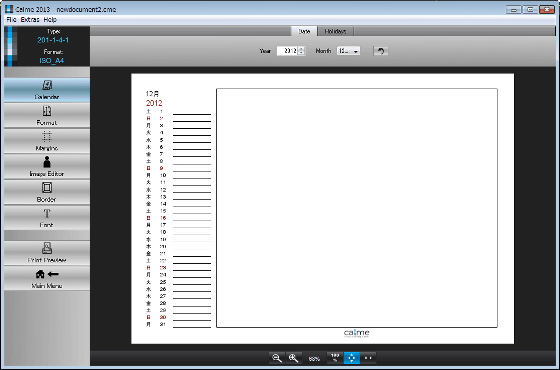The width and height of the screenshot is (560, 370).
Task: Increase the Year with stepper arrow
Action: [x=301, y=49]
